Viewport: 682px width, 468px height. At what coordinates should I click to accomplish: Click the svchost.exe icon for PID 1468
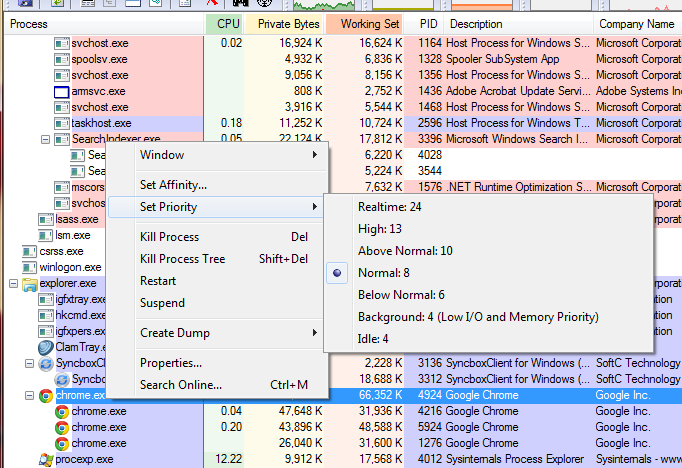pyautogui.click(x=62, y=107)
